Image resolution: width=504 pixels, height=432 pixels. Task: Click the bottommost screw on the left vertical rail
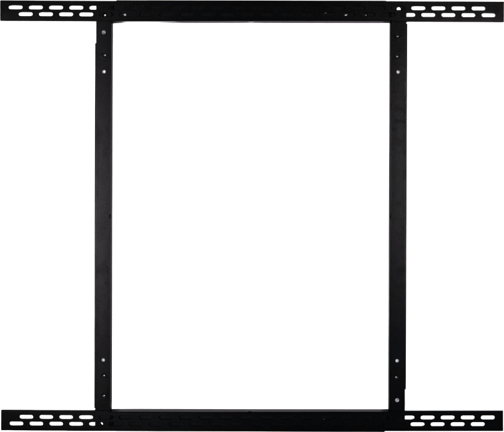tap(104, 396)
